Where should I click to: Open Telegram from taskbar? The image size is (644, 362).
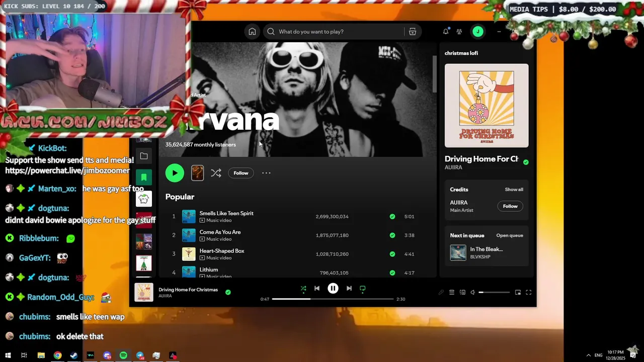140,355
